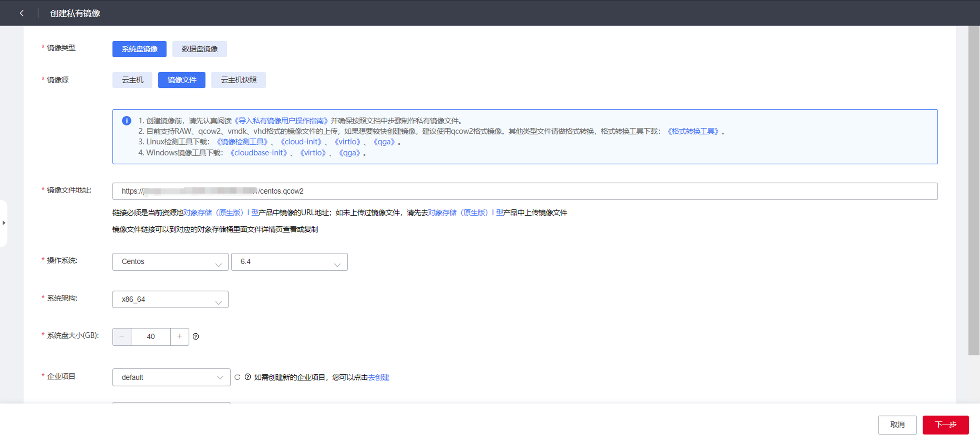Viewport: 980px width, 445px height.
Task: Increase system disk size with plus button
Action: point(180,336)
